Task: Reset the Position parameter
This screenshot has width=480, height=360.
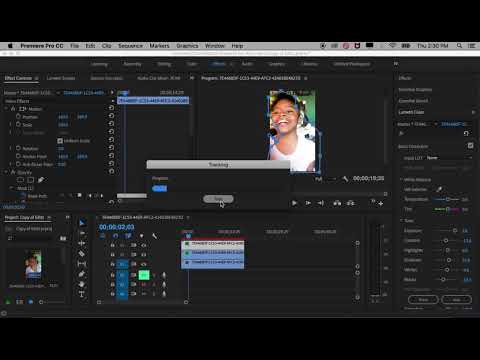Action: (111, 116)
